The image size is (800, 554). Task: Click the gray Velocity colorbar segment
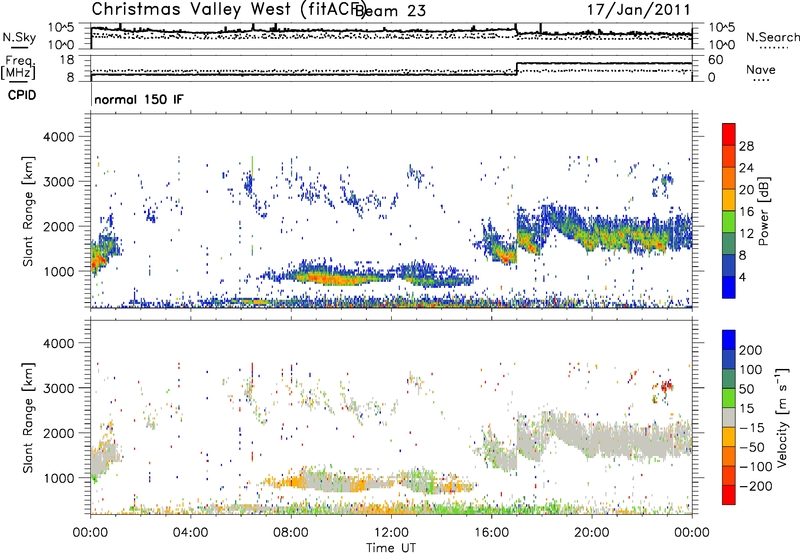729,417
